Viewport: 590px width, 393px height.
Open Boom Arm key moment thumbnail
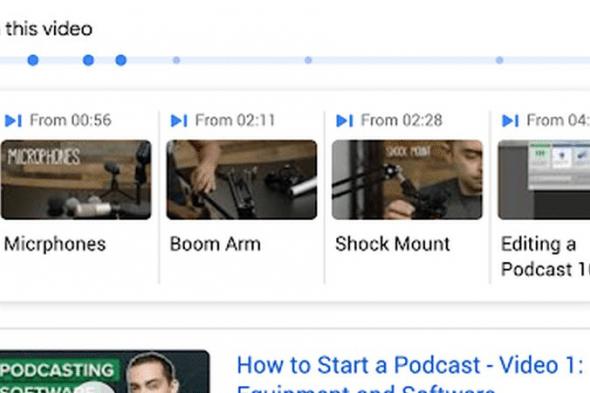tap(242, 180)
